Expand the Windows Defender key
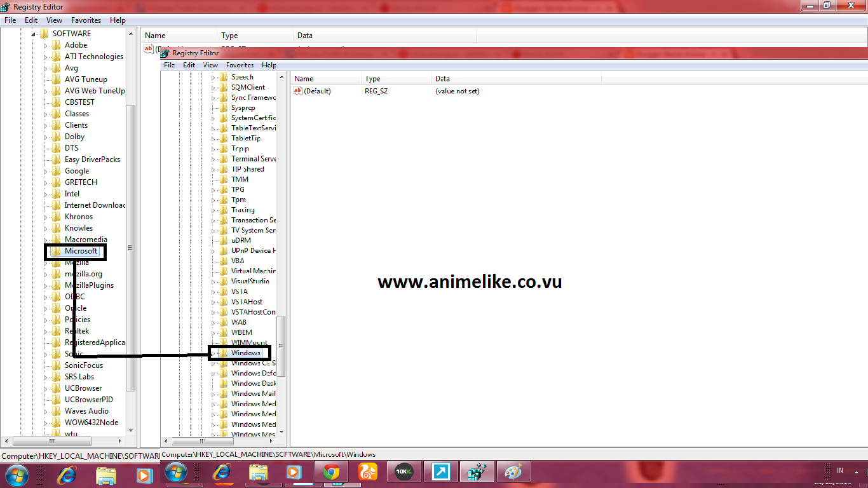This screenshot has width=868, height=488. tap(213, 373)
